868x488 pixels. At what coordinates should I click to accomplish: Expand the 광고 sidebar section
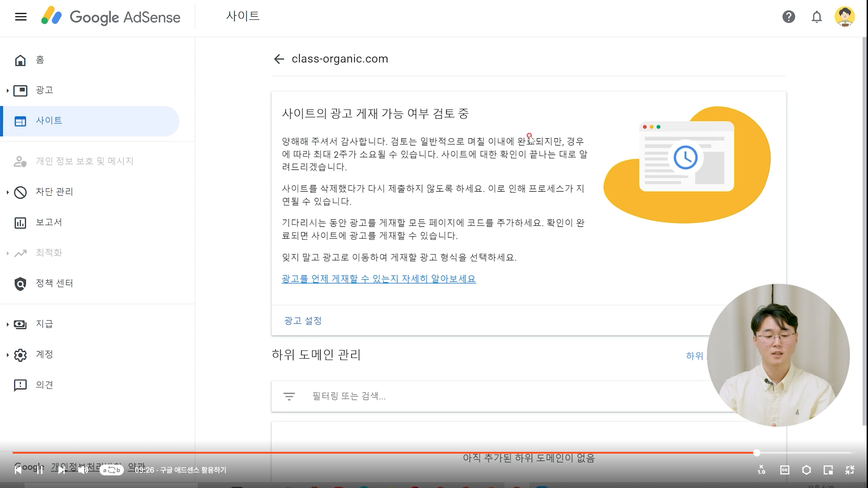point(8,90)
